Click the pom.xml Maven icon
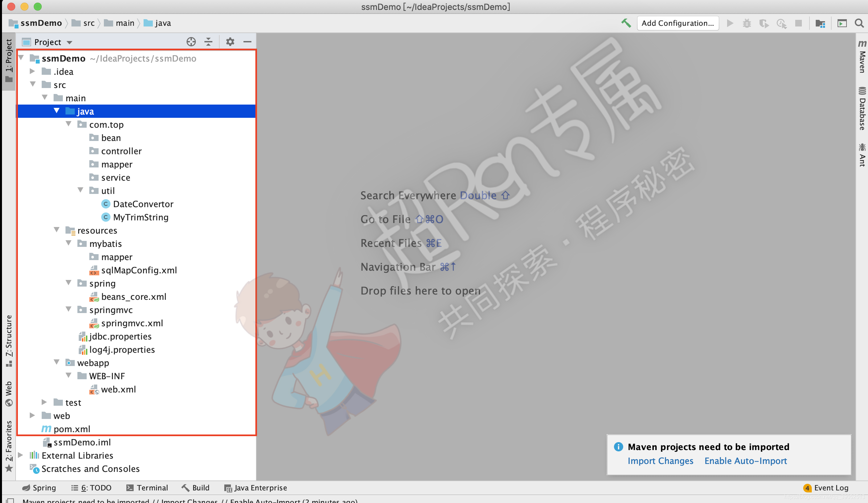The image size is (868, 503). point(46,429)
